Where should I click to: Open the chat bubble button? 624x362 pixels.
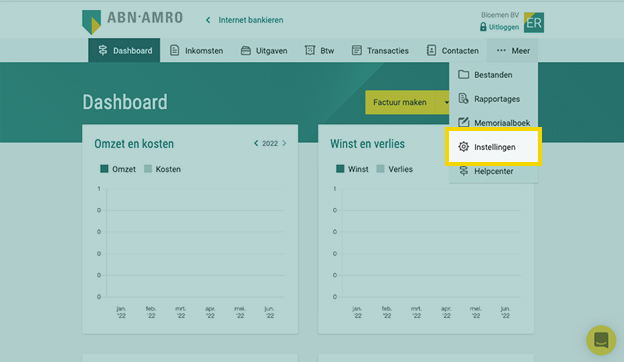(x=601, y=341)
